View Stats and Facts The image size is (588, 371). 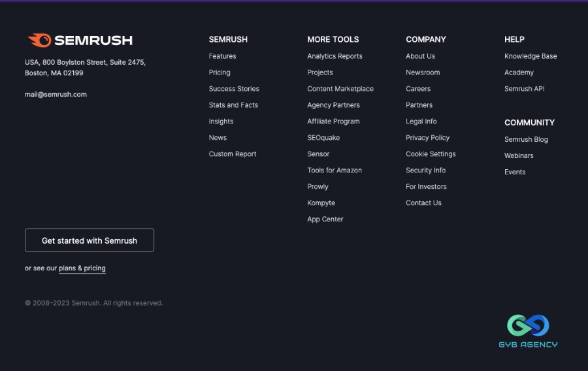(233, 105)
